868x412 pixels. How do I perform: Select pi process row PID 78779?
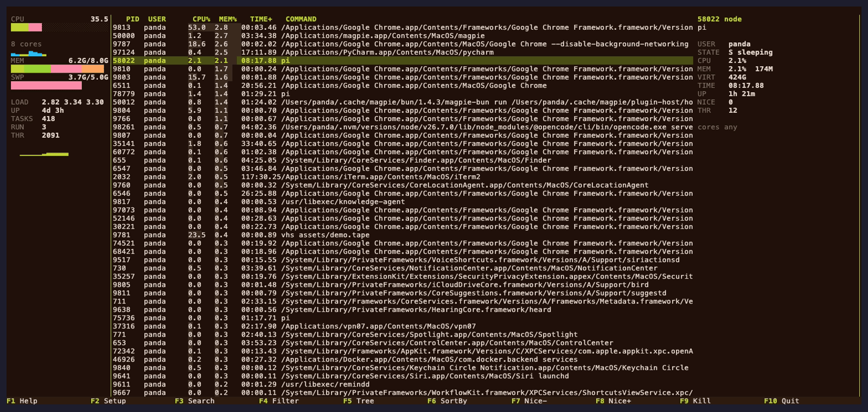click(403, 94)
